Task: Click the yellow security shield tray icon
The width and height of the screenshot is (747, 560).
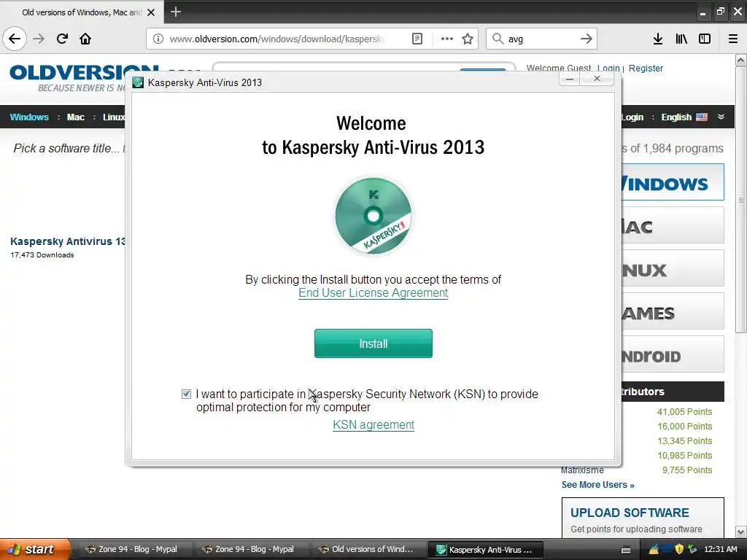Action: (x=679, y=549)
